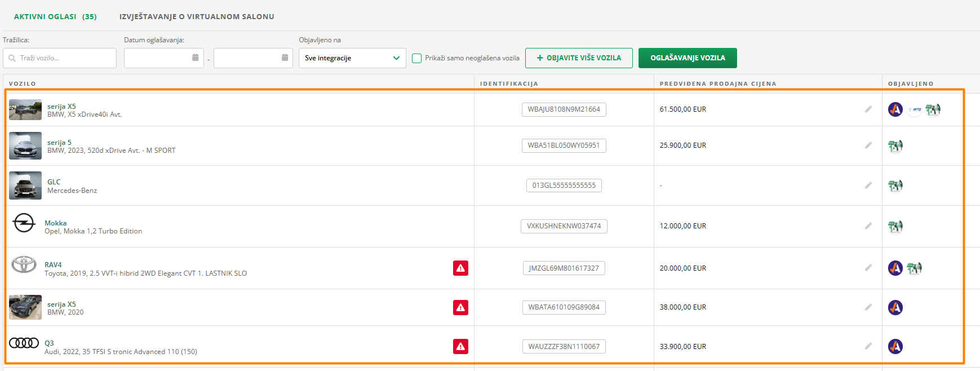Screen dimensions: 980x371
Task: Edit price pencil for Toyota RAV4 row
Action: click(868, 268)
